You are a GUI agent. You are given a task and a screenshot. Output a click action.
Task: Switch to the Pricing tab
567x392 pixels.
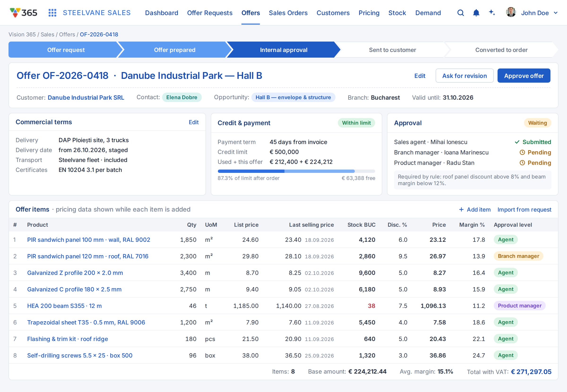(x=369, y=13)
